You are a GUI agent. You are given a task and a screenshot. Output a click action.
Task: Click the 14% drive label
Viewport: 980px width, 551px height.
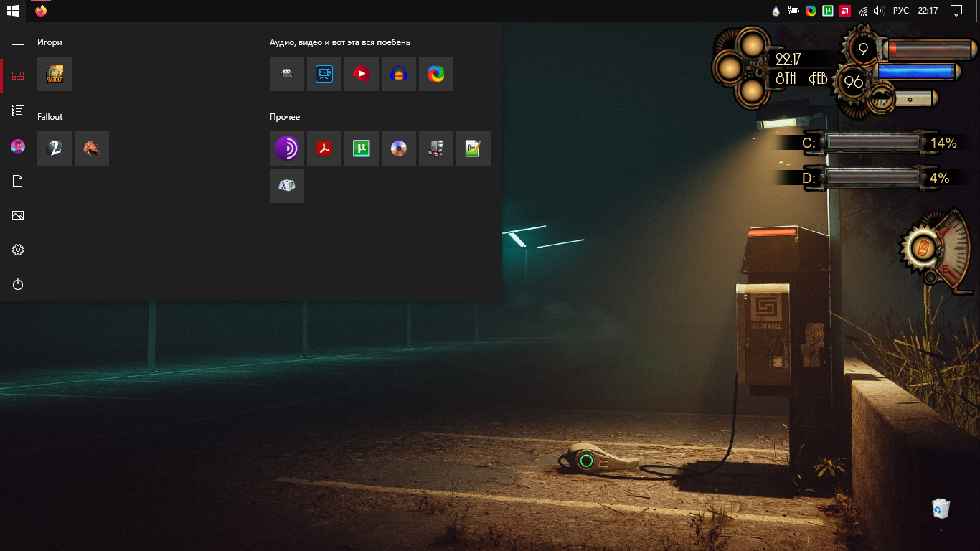[943, 143]
